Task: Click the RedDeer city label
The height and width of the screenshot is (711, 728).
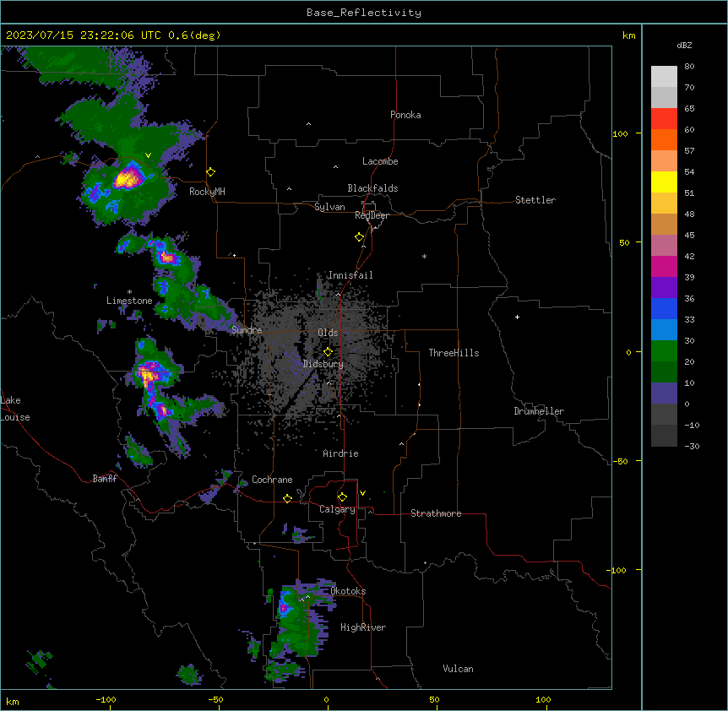Action: (372, 215)
